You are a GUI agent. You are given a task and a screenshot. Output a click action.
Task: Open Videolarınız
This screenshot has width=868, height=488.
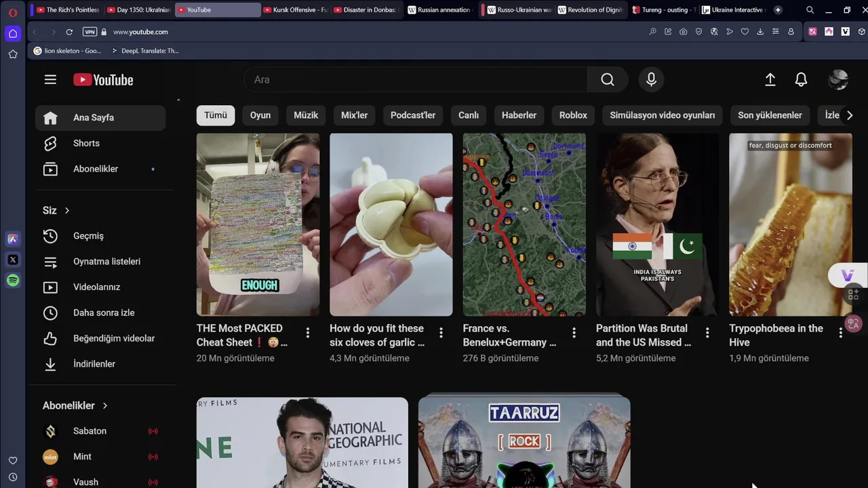[100, 287]
